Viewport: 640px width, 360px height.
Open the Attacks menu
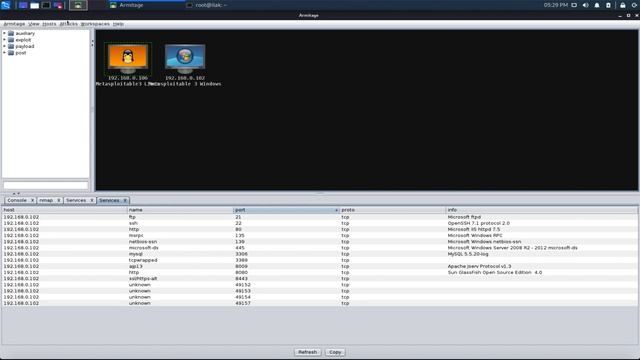pyautogui.click(x=69, y=24)
